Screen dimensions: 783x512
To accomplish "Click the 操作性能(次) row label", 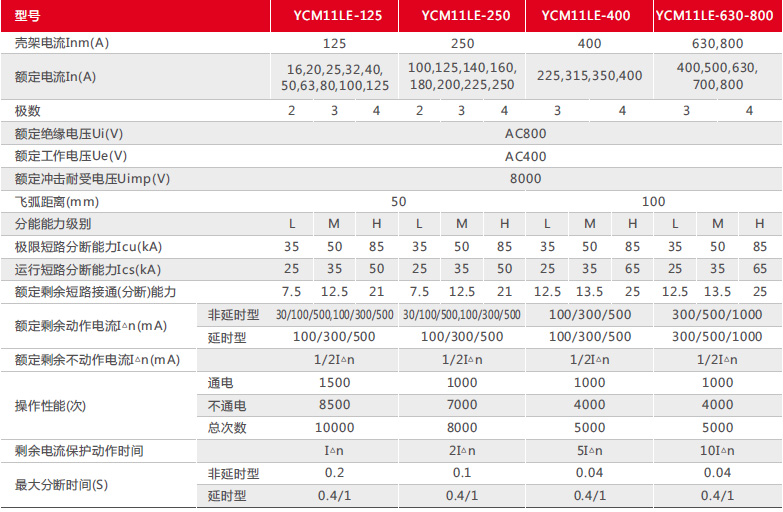I will pos(50,406).
